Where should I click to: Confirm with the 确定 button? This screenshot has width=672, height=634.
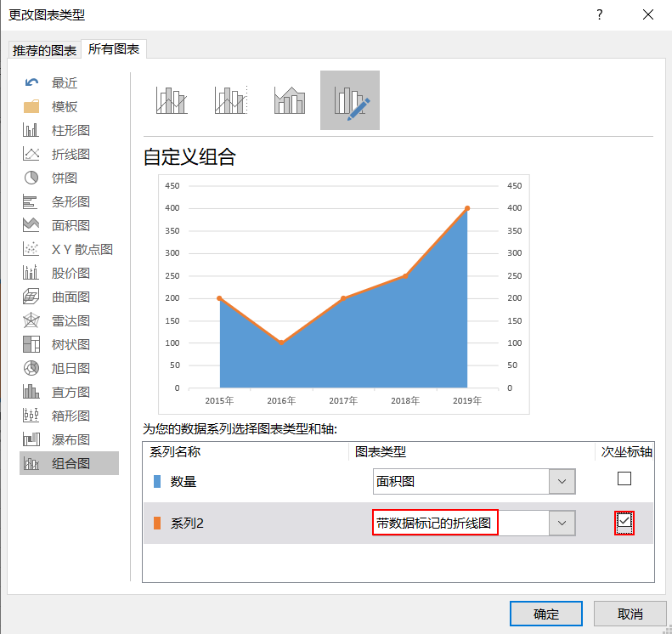(546, 614)
